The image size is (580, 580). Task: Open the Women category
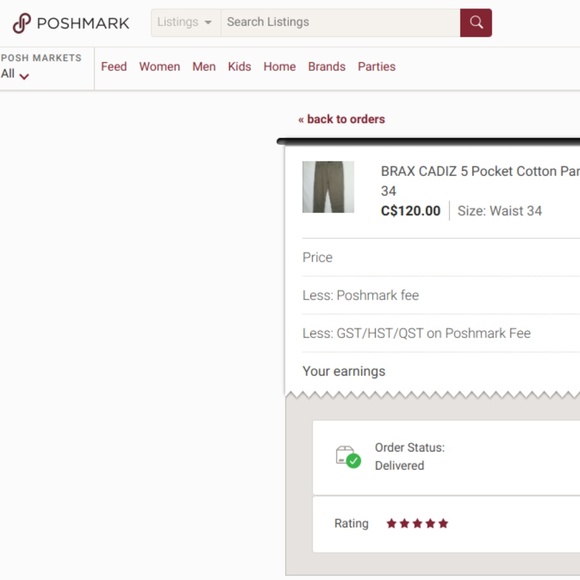pyautogui.click(x=159, y=67)
